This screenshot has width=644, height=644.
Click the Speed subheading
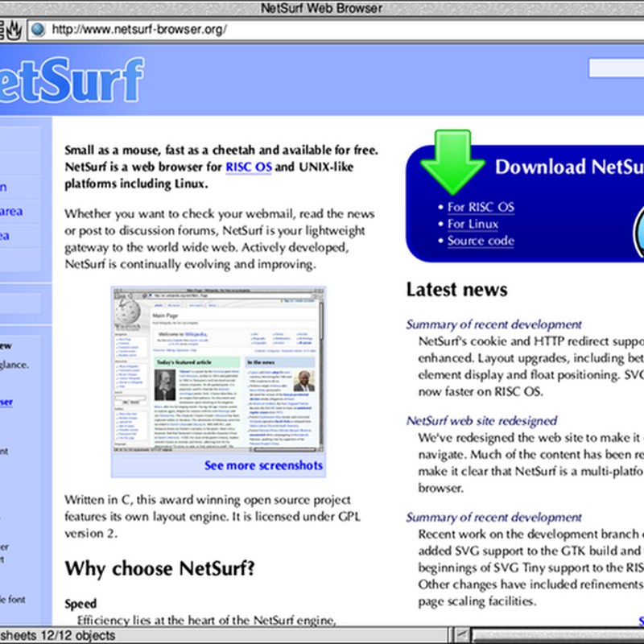pyautogui.click(x=80, y=604)
